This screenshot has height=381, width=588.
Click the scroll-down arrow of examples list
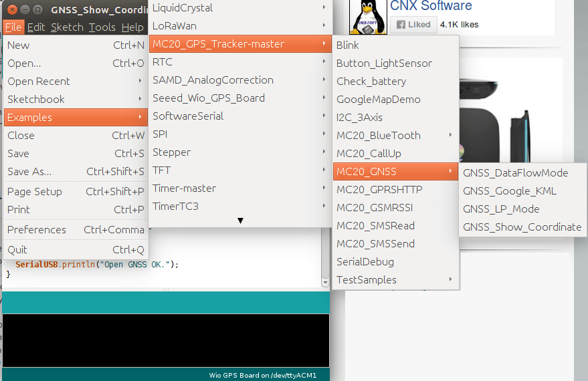pyautogui.click(x=240, y=221)
